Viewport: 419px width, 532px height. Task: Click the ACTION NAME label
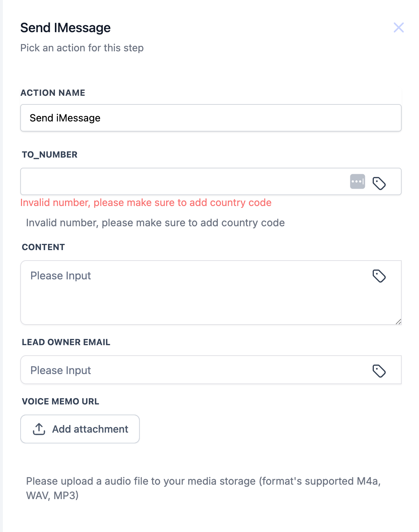coord(53,93)
